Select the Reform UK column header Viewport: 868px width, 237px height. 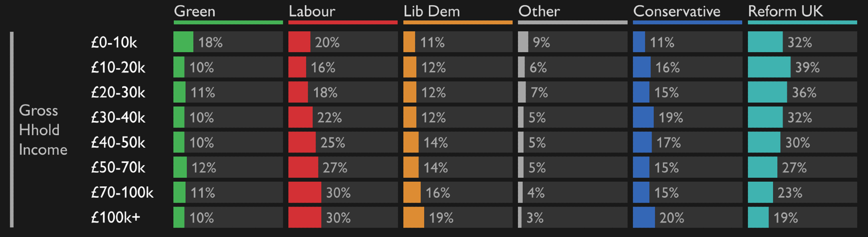pyautogui.click(x=785, y=11)
